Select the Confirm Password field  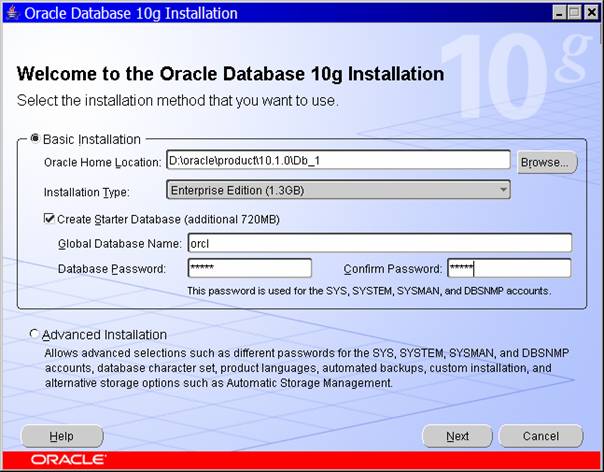tap(508, 268)
